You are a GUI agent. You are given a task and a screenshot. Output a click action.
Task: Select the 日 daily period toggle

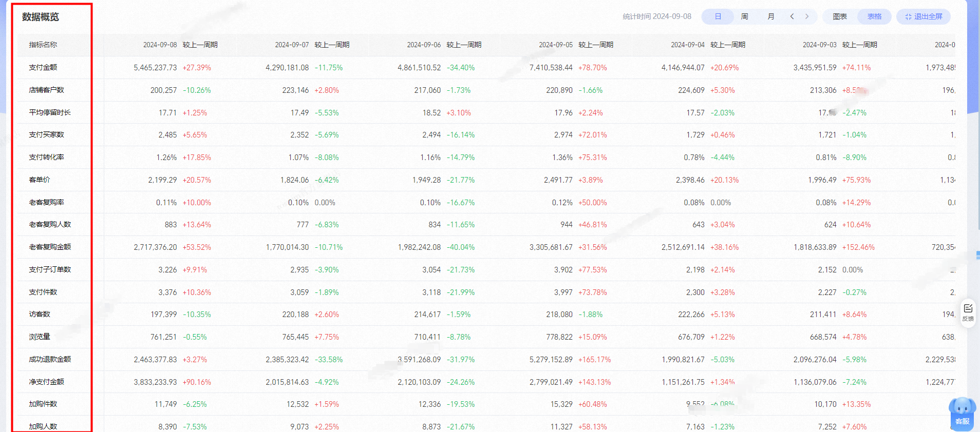tap(718, 16)
